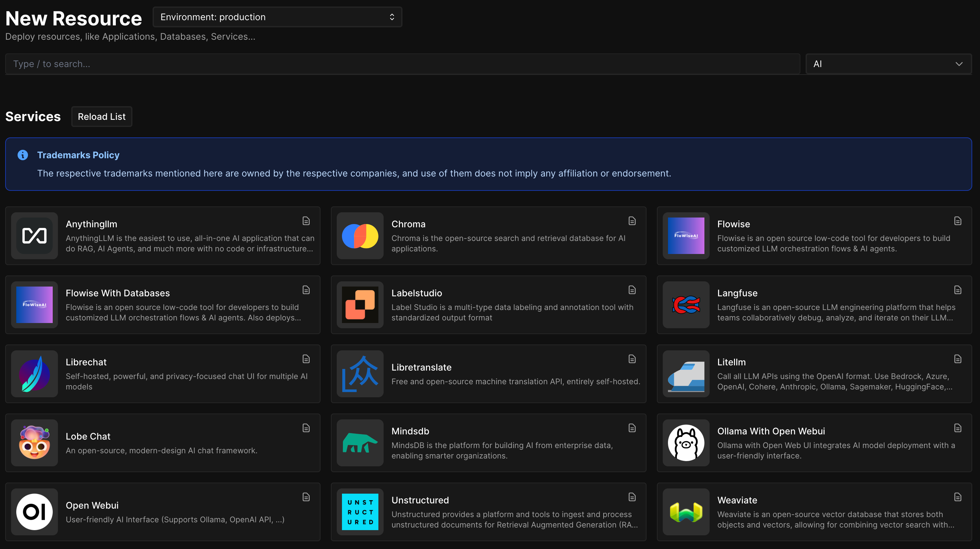980x549 pixels.
Task: Click the Anythingllm logo icon
Action: [34, 236]
